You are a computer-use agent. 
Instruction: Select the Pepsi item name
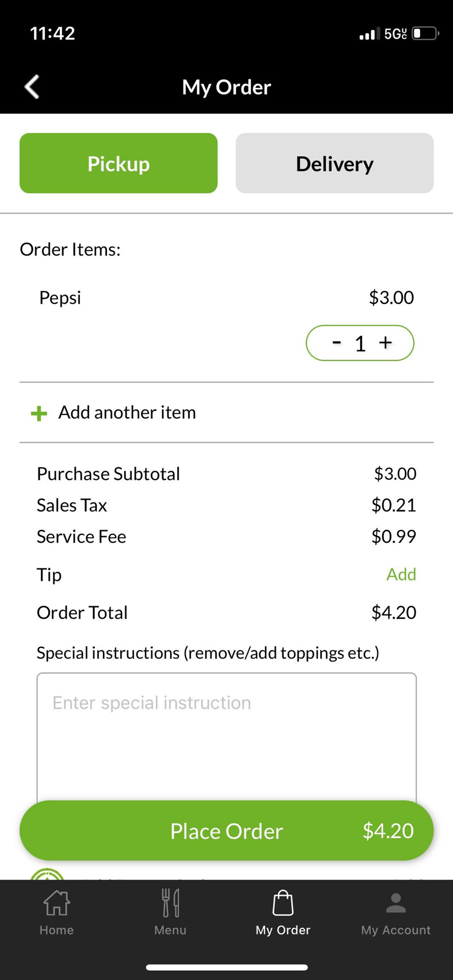(x=60, y=297)
